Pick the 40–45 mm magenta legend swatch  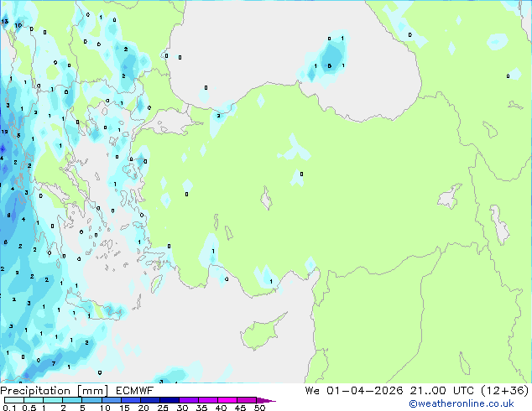pyautogui.click(x=227, y=400)
